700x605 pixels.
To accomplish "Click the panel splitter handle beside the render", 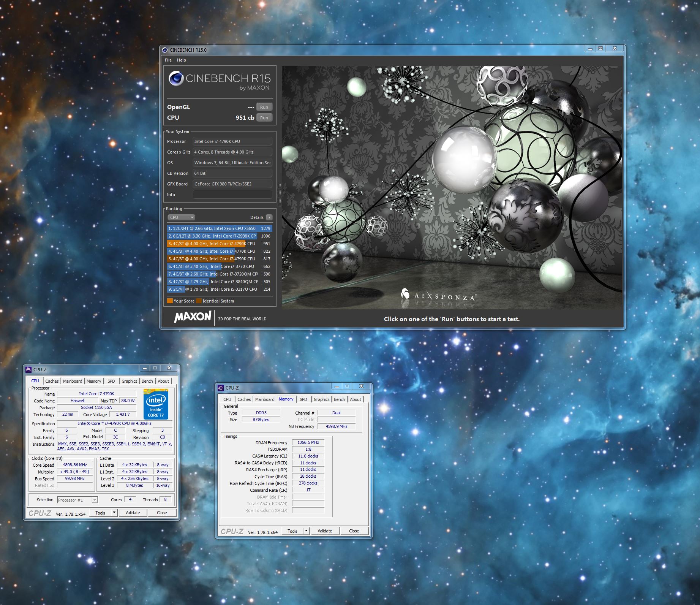I will click(x=280, y=196).
